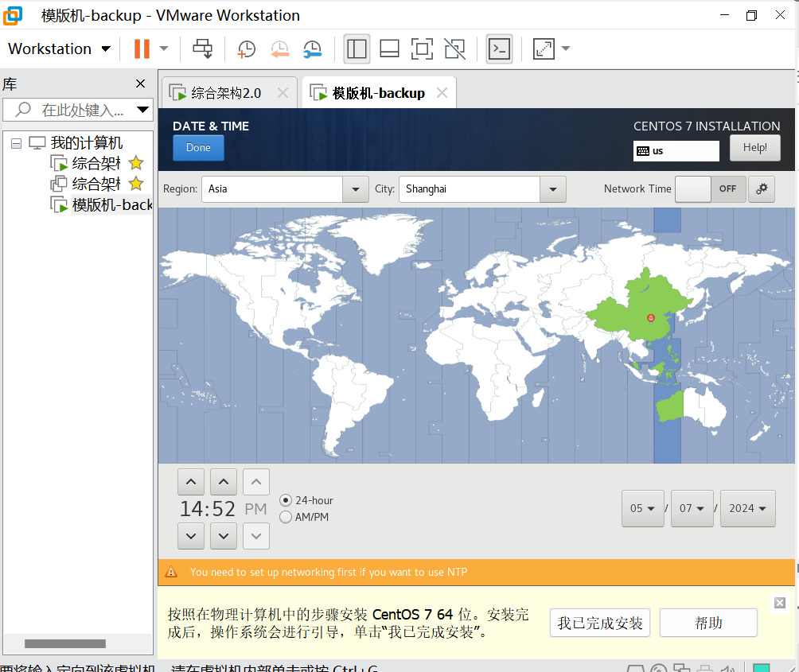Open NTP server settings gear icon
This screenshot has width=799, height=672.
pos(762,188)
